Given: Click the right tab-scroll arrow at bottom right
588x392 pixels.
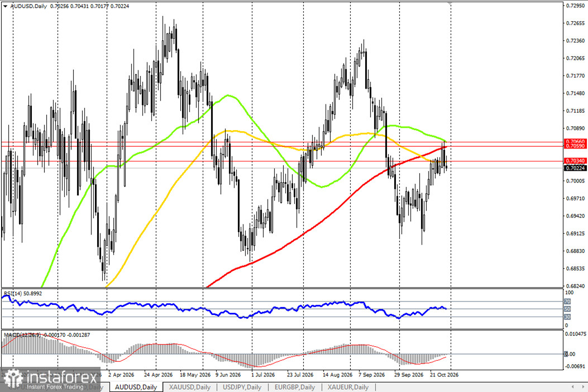Looking at the screenshot, I should point(582,387).
